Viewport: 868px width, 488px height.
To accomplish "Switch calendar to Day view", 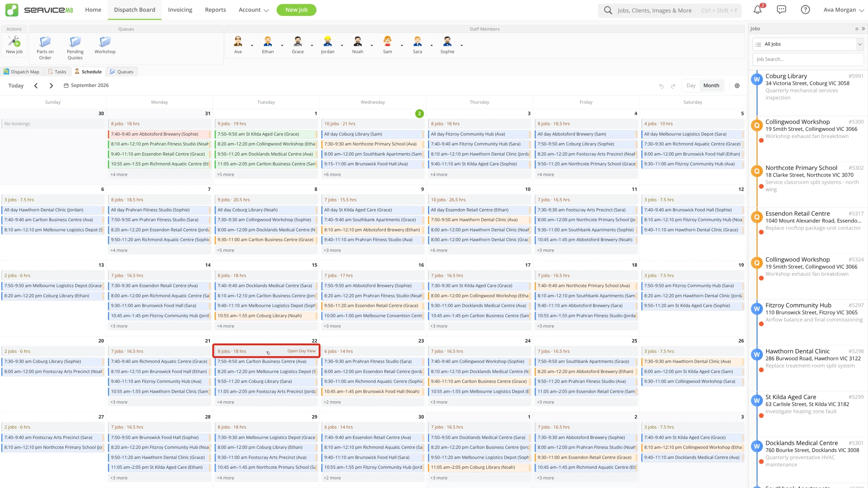I will (x=691, y=85).
